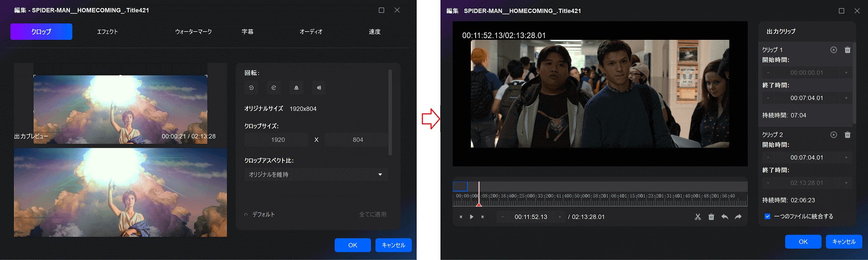Screen dimensions: 868x260
Task: Open the ウォーターマーク tab
Action: click(194, 32)
